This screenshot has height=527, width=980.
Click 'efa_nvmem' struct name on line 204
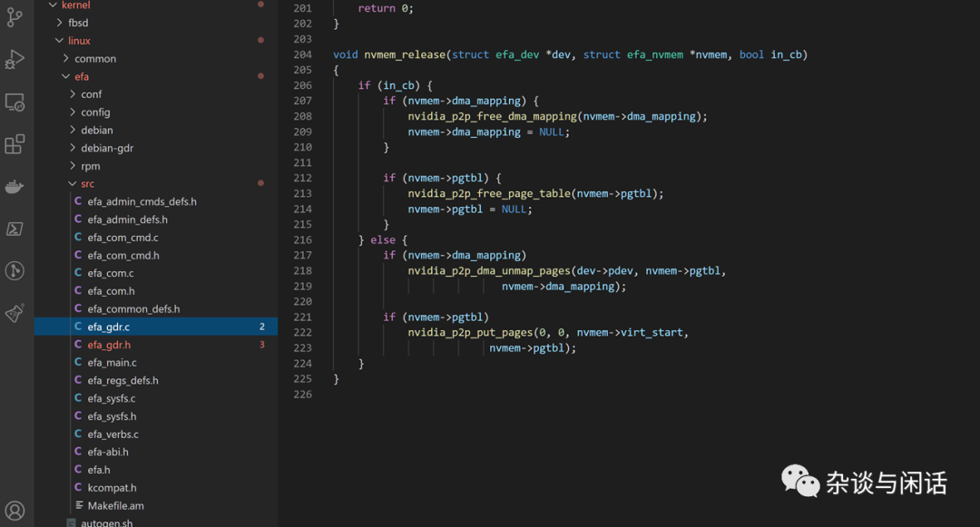tap(655, 55)
